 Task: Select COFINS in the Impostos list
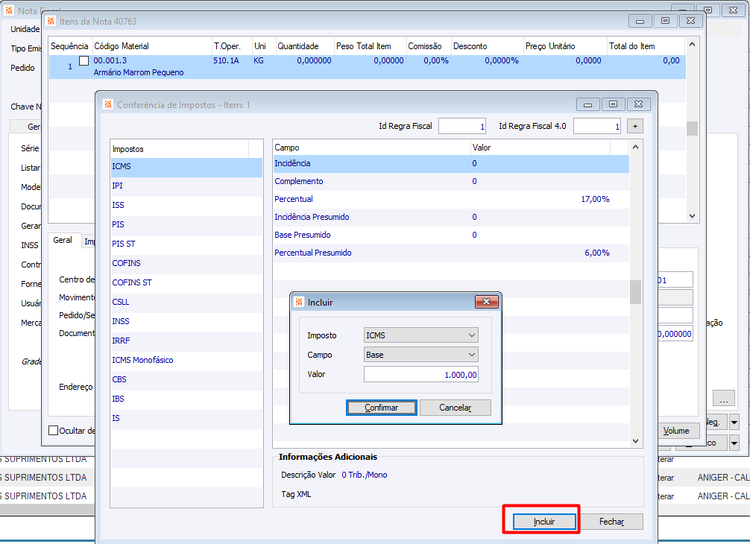click(x=187, y=263)
